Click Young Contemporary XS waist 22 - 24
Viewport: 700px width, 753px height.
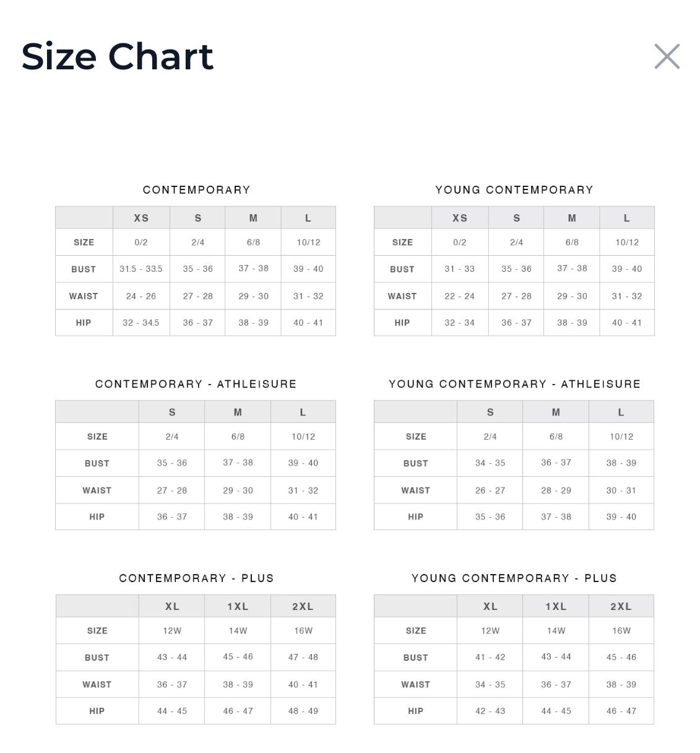pyautogui.click(x=459, y=296)
